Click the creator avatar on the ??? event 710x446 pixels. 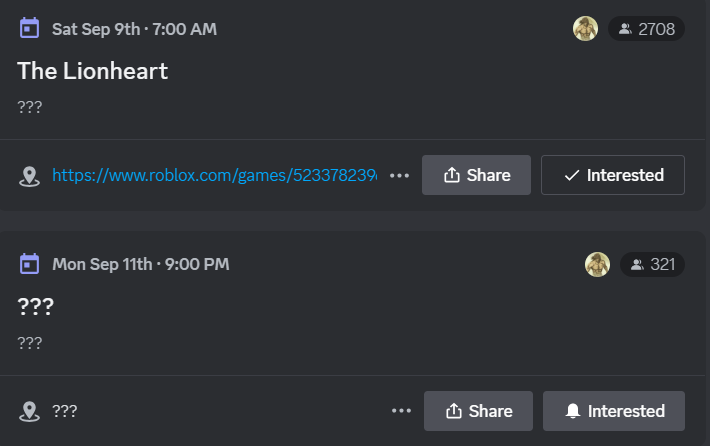597,265
